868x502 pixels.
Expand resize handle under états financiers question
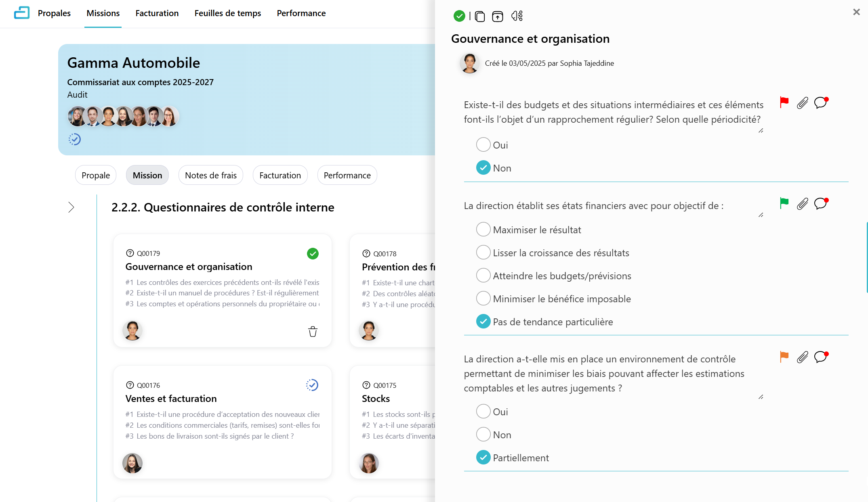tap(761, 215)
